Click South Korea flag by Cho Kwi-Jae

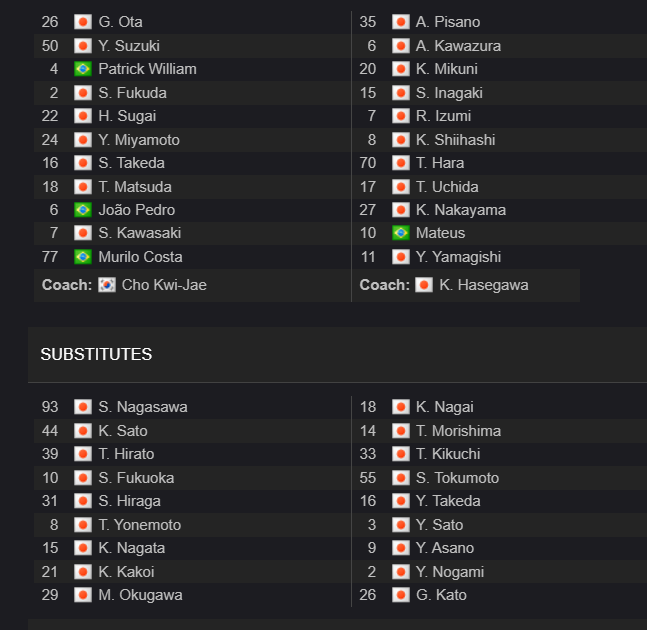click(107, 285)
